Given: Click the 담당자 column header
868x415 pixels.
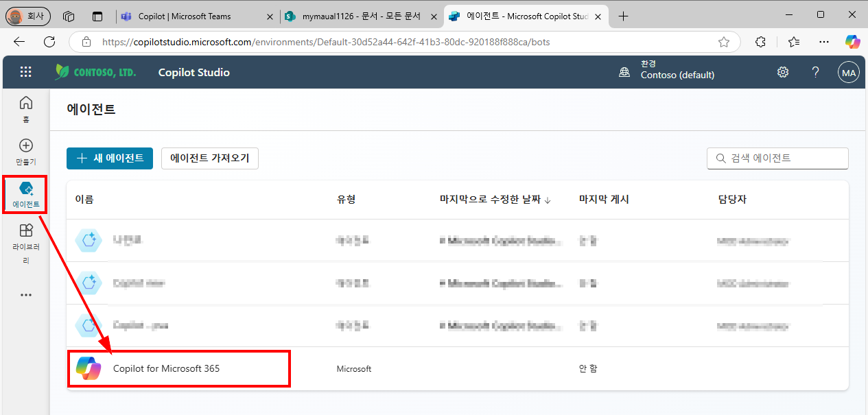Looking at the screenshot, I should pyautogui.click(x=731, y=200).
